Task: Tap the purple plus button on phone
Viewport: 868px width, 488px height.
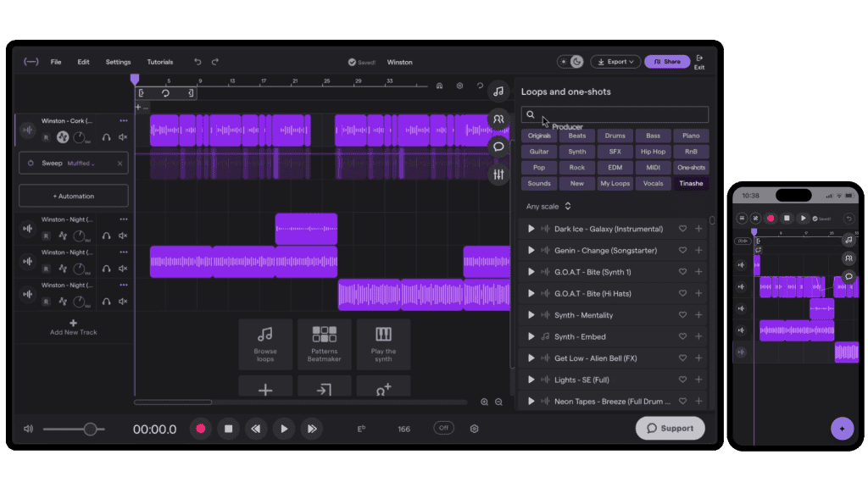Action: 842,428
